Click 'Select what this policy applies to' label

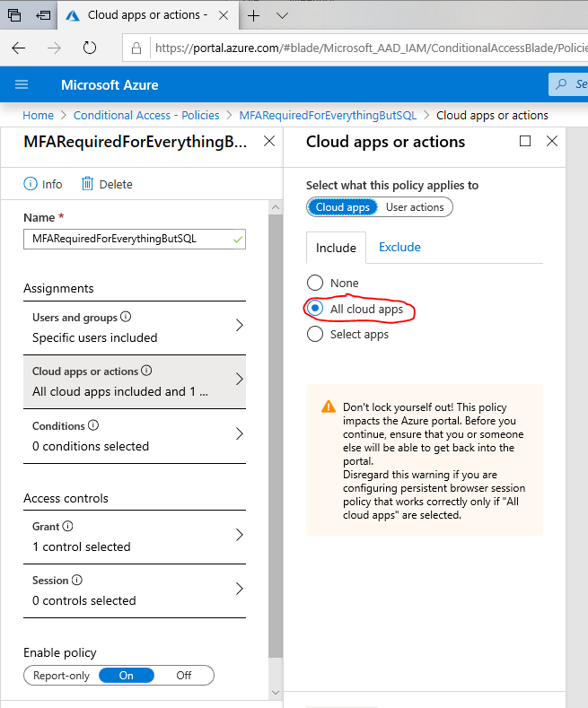click(392, 185)
